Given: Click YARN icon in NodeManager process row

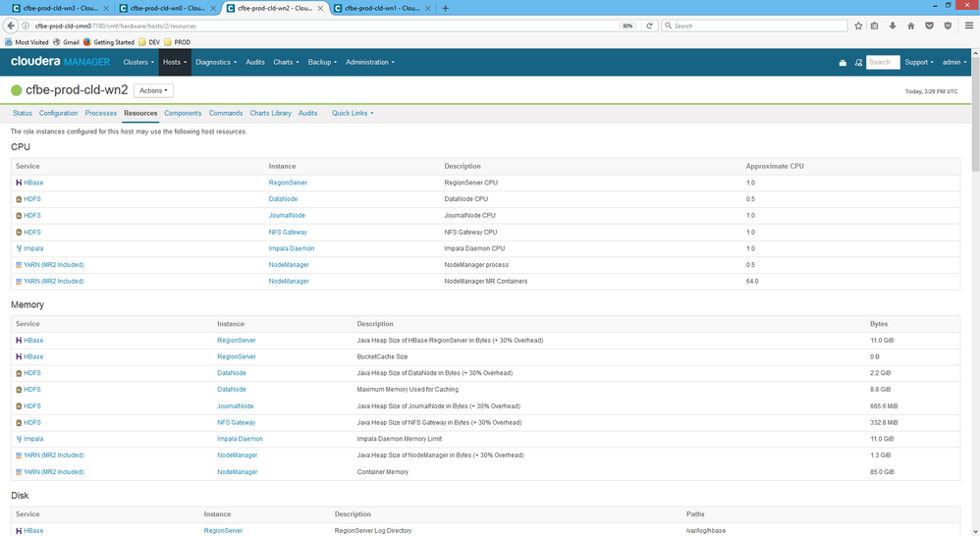Looking at the screenshot, I should 19,265.
